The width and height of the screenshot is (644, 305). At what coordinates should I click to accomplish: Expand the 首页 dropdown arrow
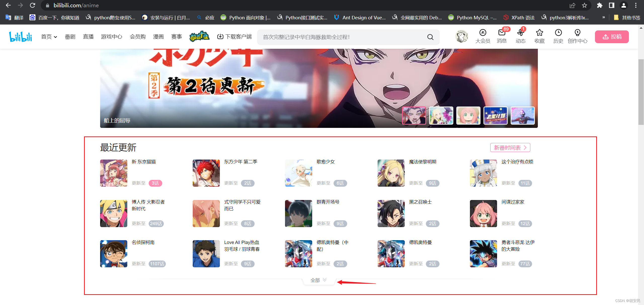tap(56, 37)
